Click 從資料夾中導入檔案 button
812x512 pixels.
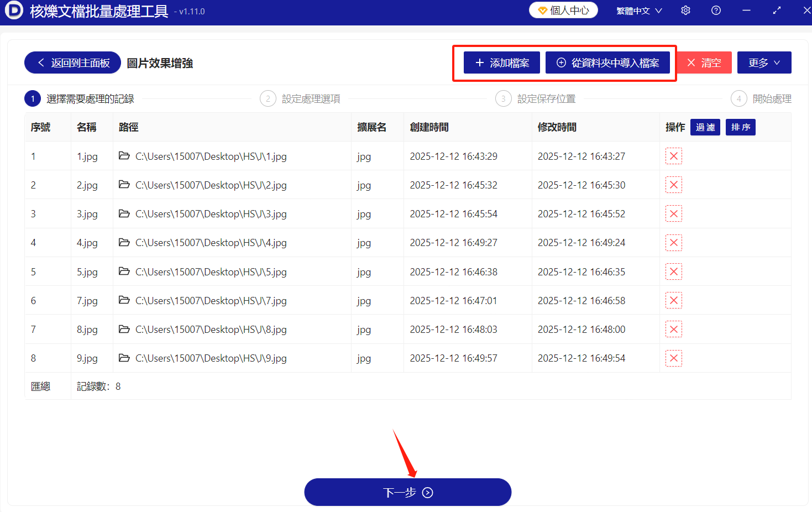coord(608,62)
